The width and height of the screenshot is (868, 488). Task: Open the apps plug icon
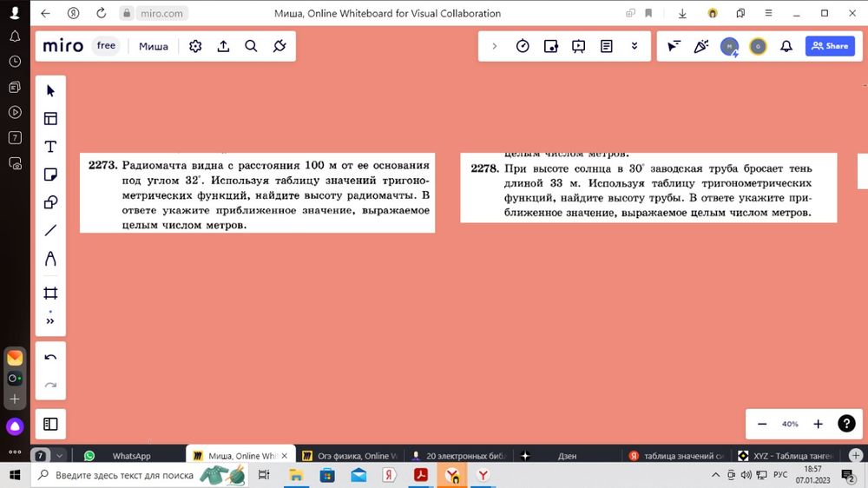coord(279,46)
